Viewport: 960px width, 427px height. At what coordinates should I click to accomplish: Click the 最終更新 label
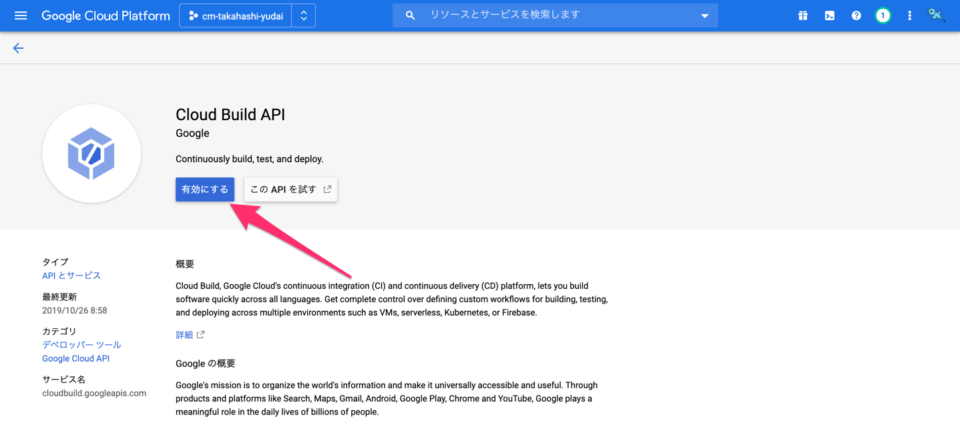pos(59,297)
